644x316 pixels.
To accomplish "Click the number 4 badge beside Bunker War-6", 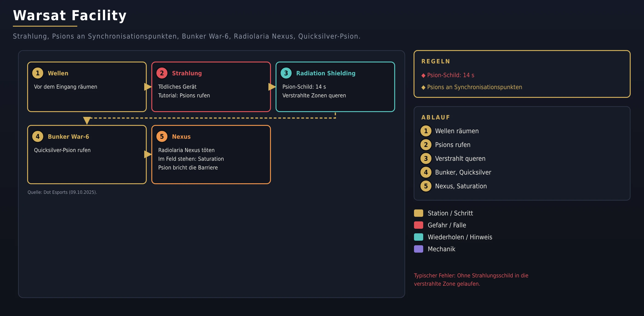I will point(38,137).
